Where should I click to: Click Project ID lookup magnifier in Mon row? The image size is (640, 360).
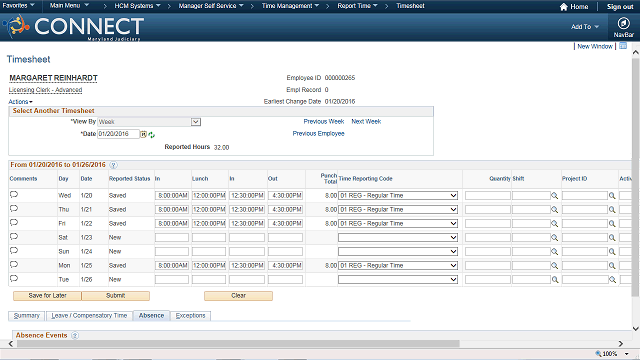[612, 266]
